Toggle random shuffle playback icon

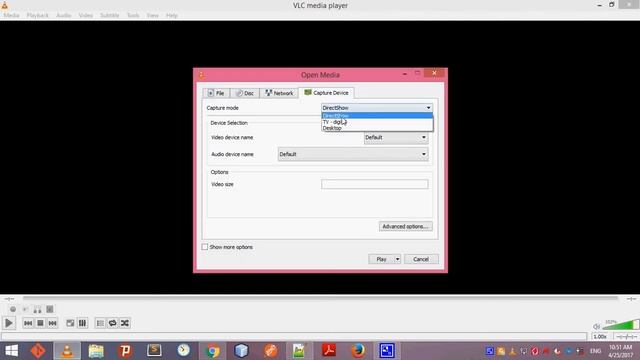point(125,323)
